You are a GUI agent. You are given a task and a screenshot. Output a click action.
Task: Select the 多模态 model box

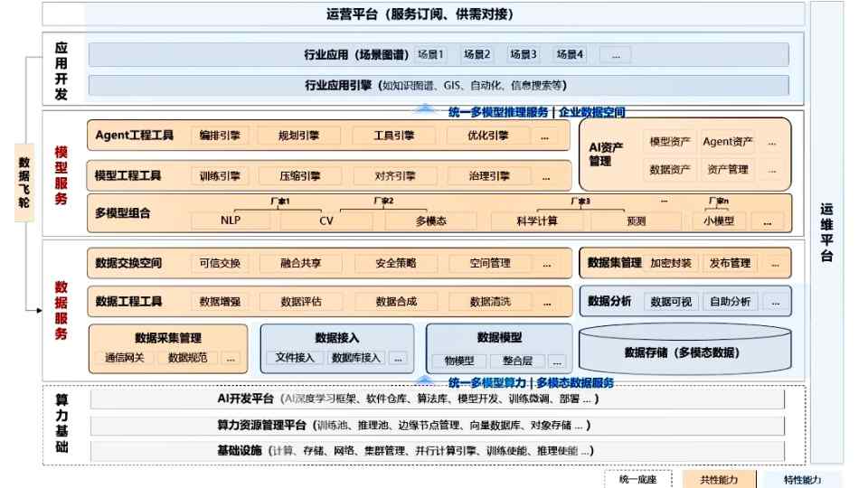432,221
